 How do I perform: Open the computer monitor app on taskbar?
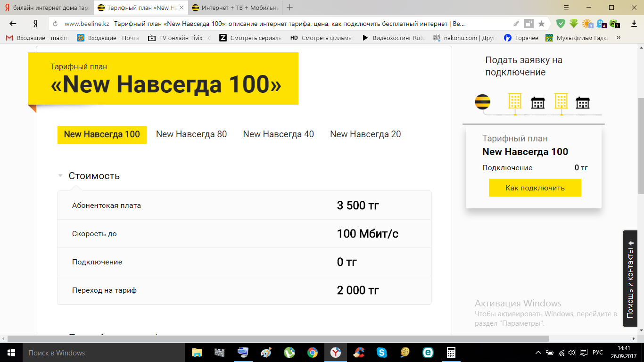click(x=243, y=353)
